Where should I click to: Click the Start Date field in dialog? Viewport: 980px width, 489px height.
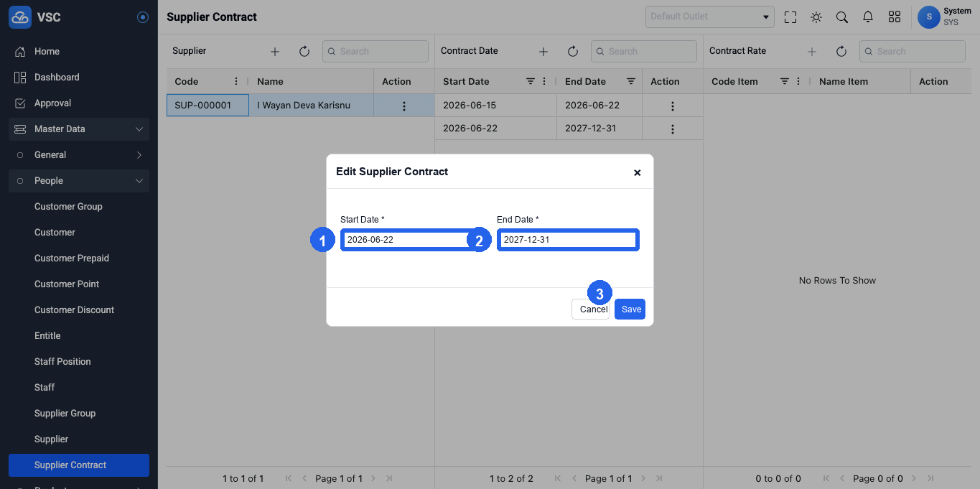(411, 240)
